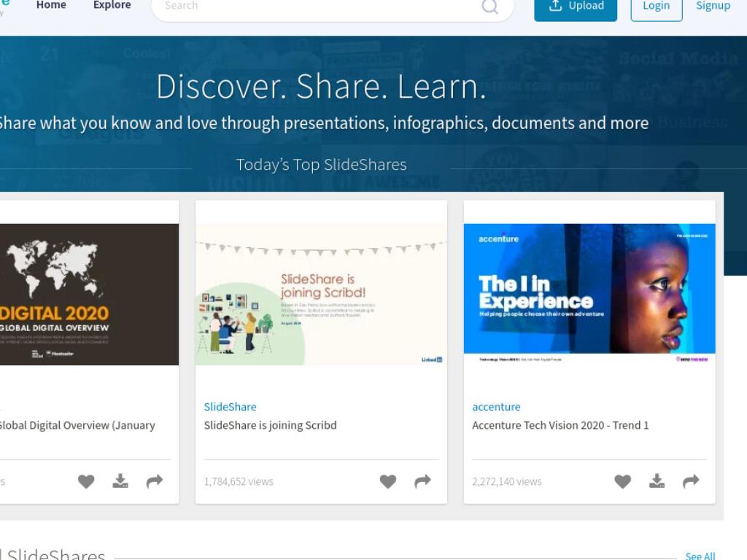Open the Home menu item

coord(51,5)
